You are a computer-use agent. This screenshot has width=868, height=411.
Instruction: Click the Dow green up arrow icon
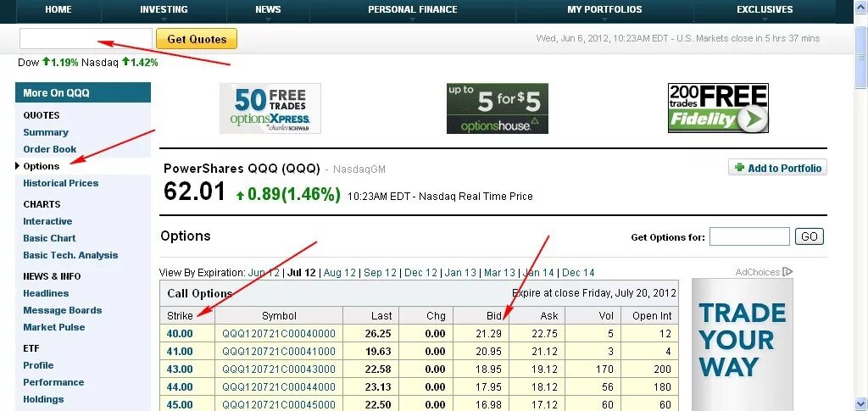click(x=46, y=61)
